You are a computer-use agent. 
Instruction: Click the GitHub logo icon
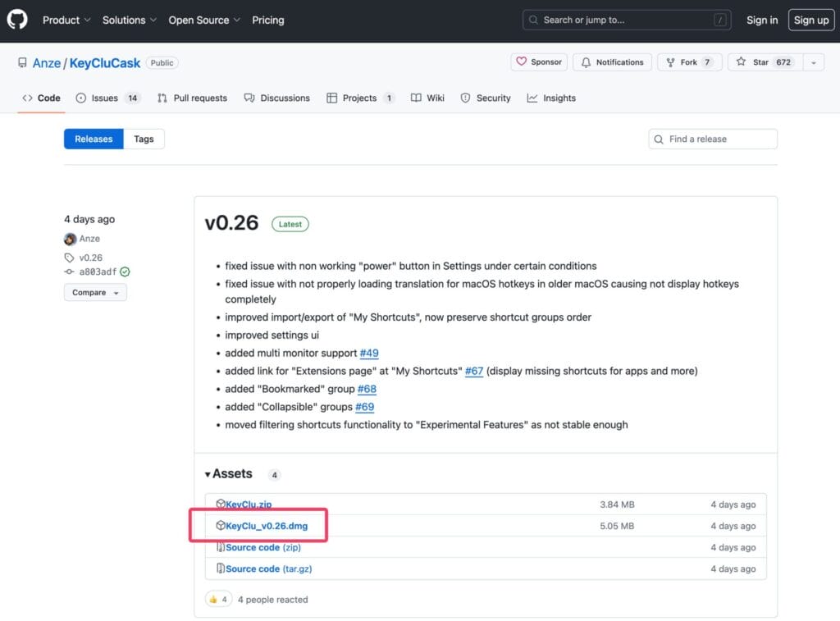click(17, 20)
